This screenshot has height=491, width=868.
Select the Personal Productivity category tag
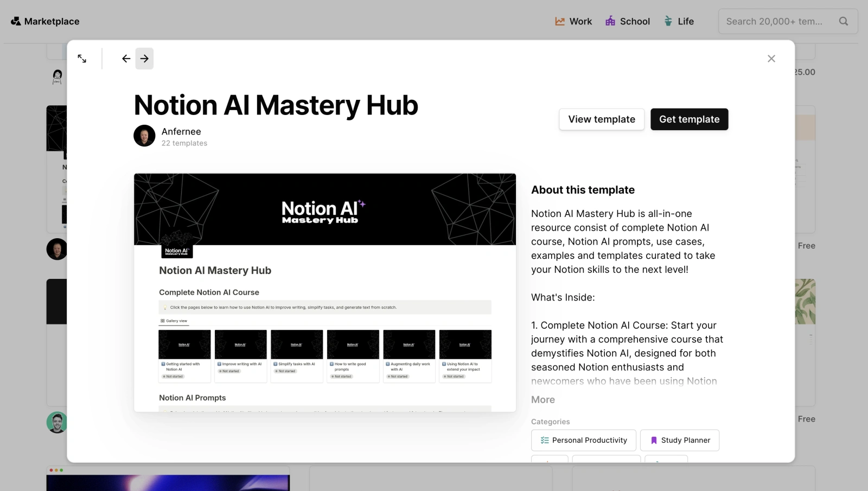click(583, 441)
